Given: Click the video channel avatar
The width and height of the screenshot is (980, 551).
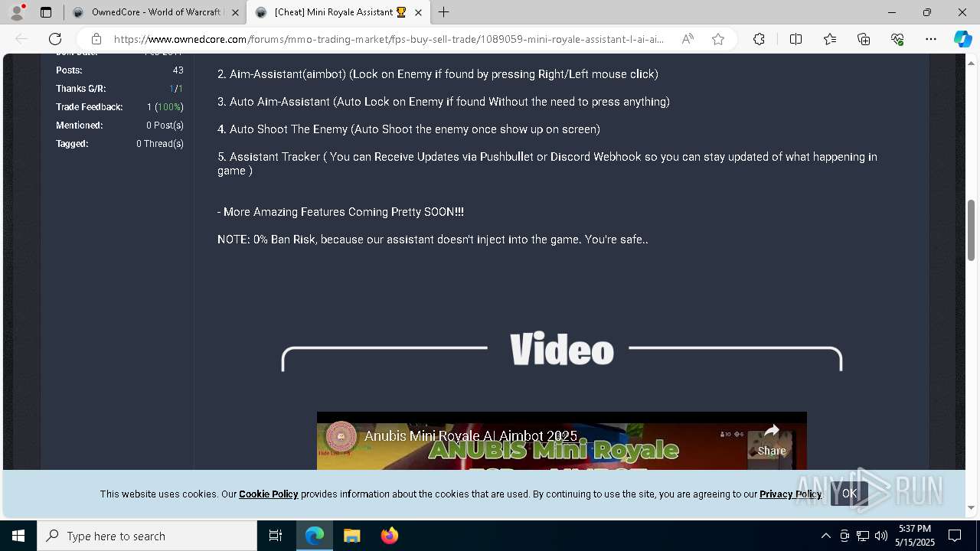Looking at the screenshot, I should [x=341, y=436].
